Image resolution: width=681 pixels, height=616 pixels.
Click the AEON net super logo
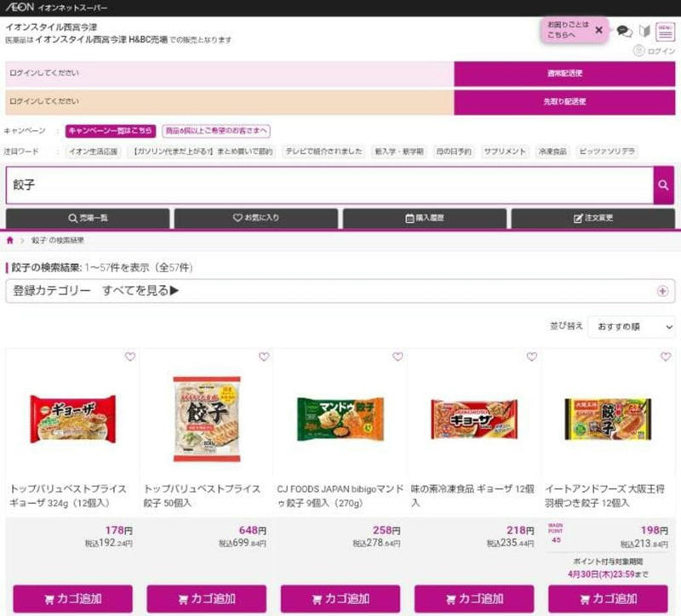pos(56,8)
